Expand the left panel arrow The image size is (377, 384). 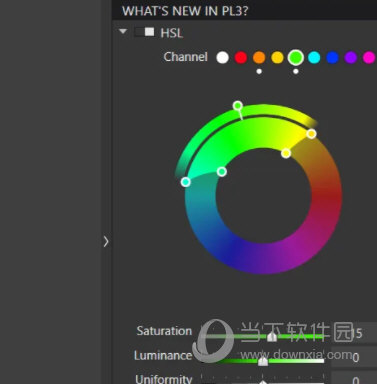pos(106,241)
